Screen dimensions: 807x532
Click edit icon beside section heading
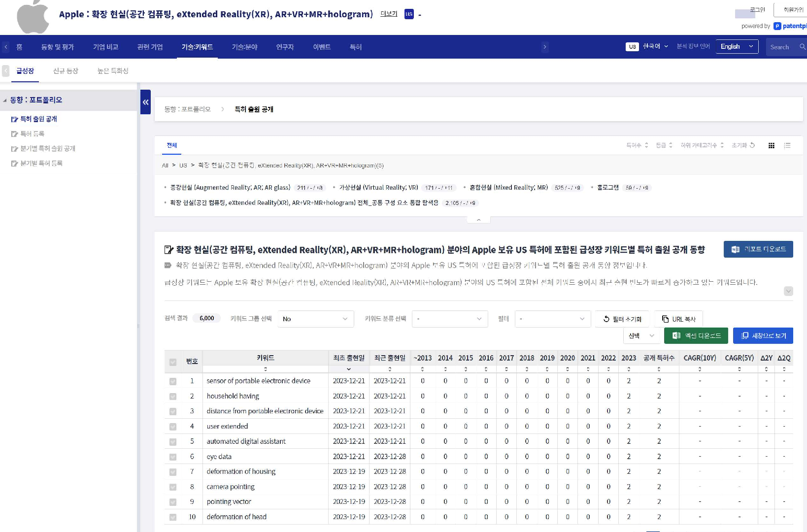coord(168,250)
